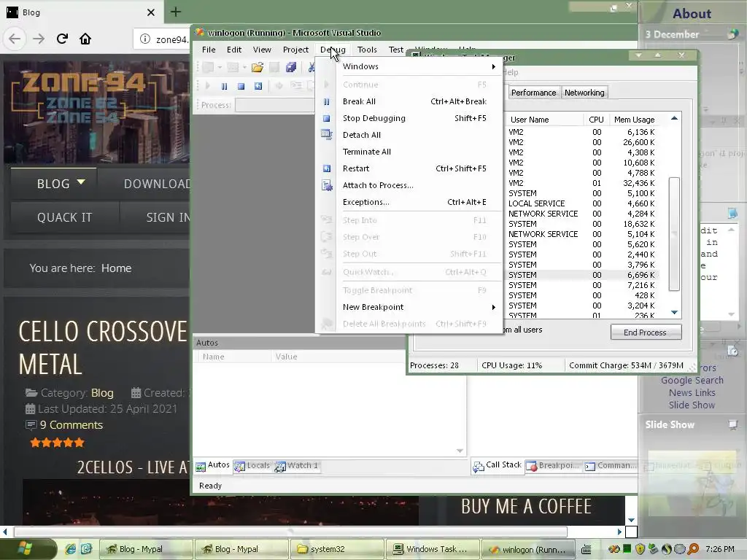
Task: Open the Edit menu in Visual Studio
Action: (234, 50)
